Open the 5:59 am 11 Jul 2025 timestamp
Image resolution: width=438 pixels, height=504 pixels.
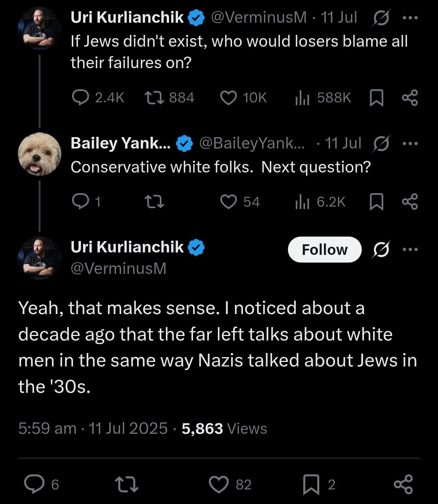pyautogui.click(x=93, y=429)
